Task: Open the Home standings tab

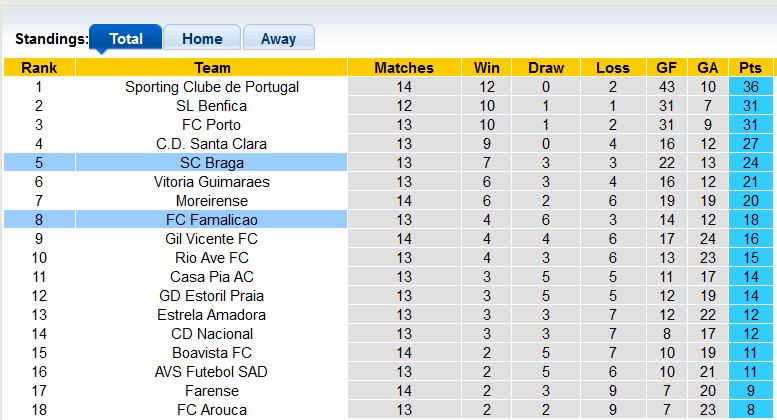Action: pyautogui.click(x=201, y=39)
